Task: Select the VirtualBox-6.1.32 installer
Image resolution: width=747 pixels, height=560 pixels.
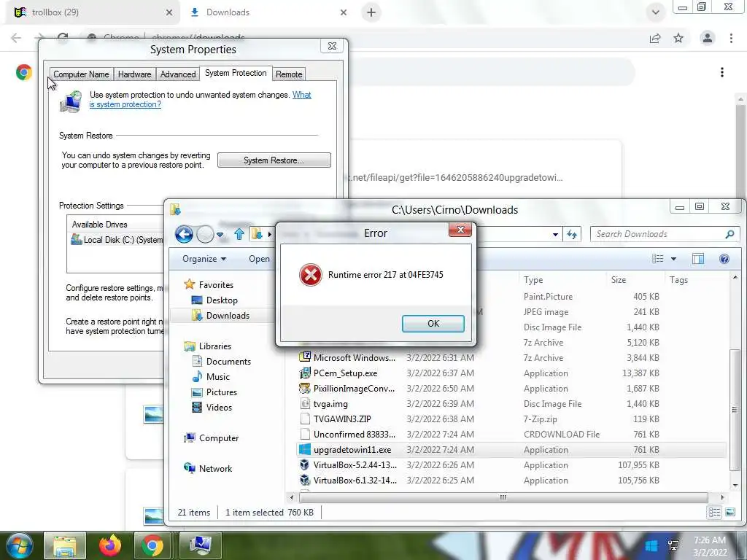Action: point(355,480)
